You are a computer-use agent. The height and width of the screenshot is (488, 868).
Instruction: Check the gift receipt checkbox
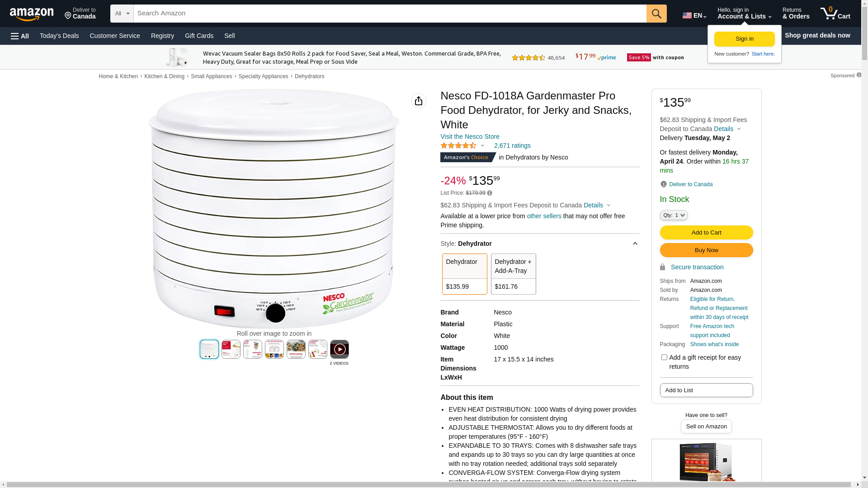[664, 357]
